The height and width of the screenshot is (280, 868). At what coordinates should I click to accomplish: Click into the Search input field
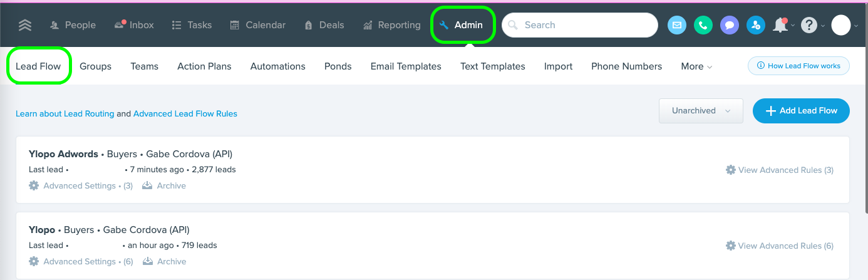coord(586,25)
